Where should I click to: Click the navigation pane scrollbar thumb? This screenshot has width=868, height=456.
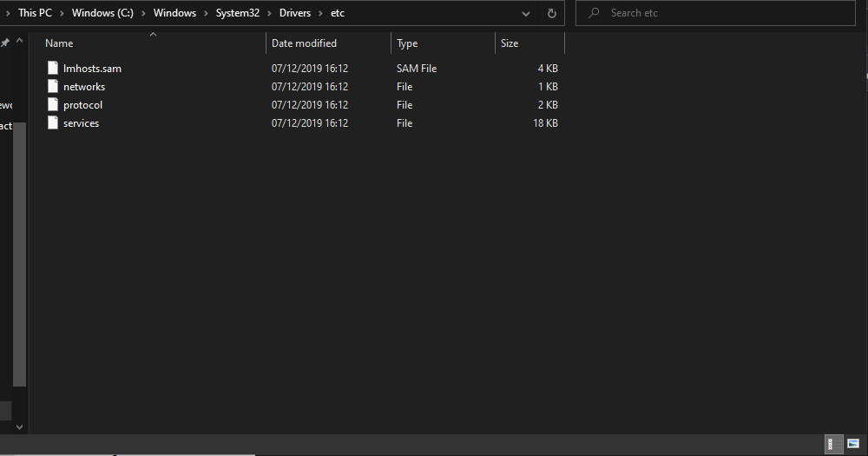[19, 254]
